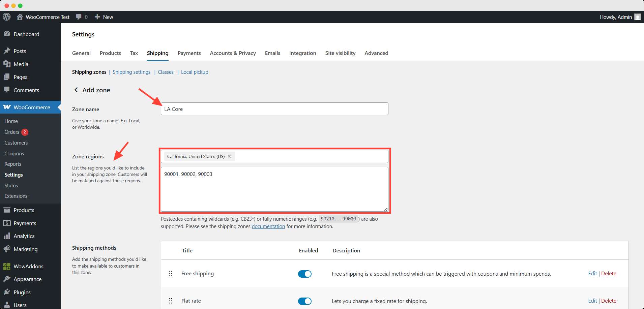Open the WooCommerce Test site home icon
The height and width of the screenshot is (309, 644).
(x=20, y=17)
